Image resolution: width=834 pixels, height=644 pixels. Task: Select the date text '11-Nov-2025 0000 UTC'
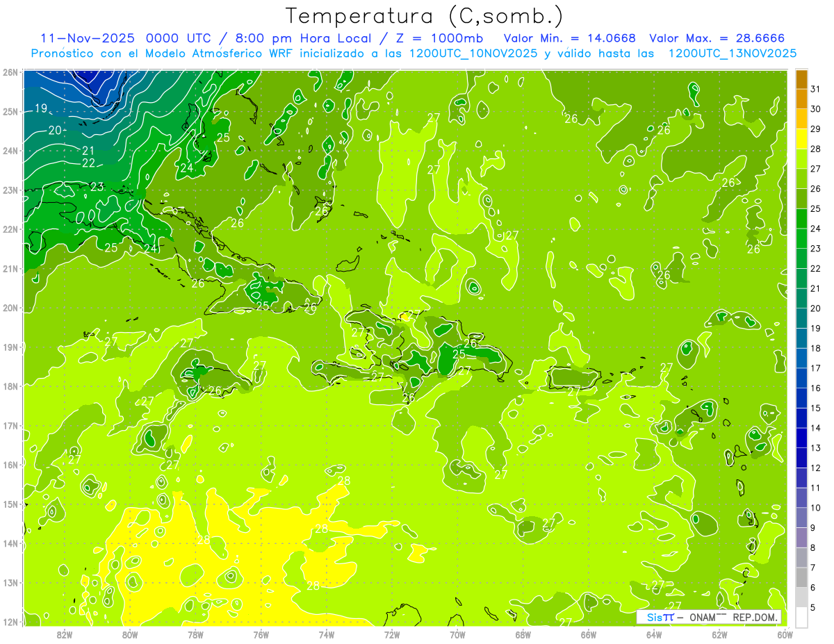[125, 38]
